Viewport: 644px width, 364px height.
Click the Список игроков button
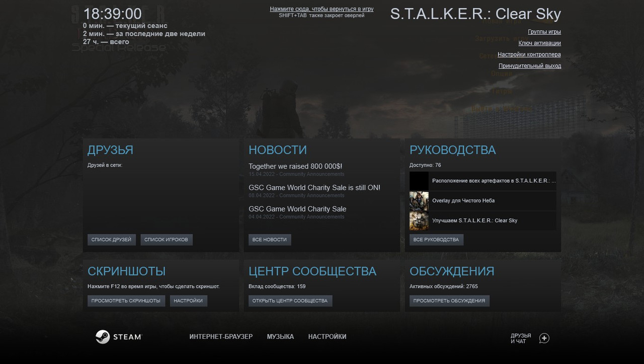click(167, 240)
